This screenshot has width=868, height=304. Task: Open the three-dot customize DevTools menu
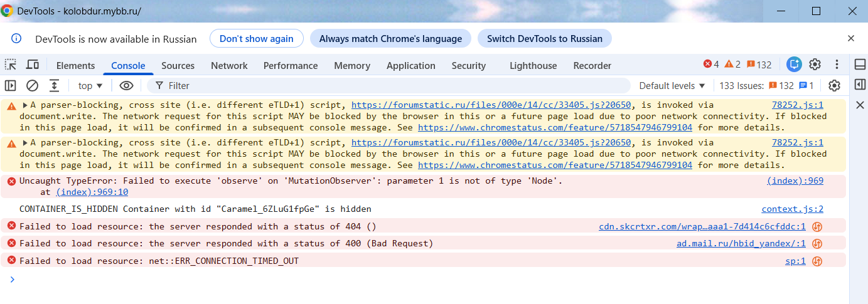pos(837,65)
